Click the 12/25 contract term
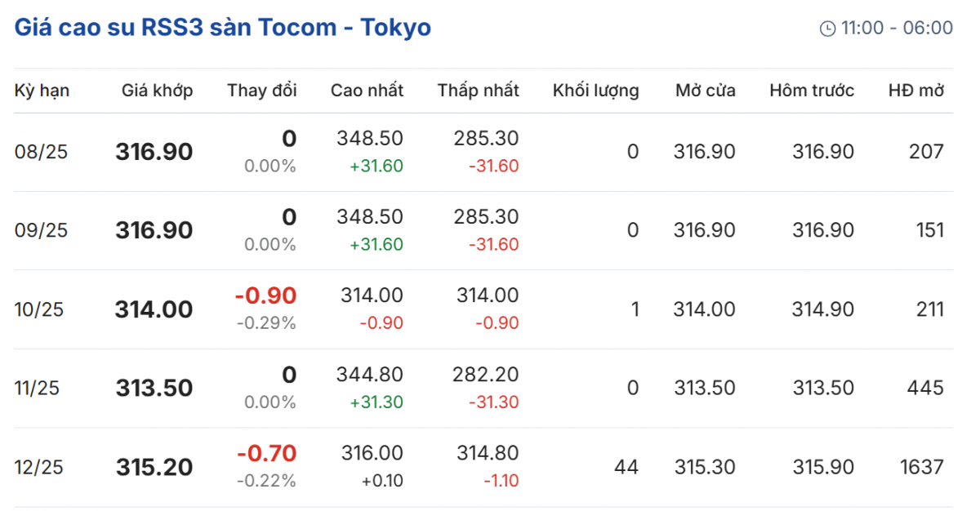The height and width of the screenshot is (511, 980). (x=39, y=468)
